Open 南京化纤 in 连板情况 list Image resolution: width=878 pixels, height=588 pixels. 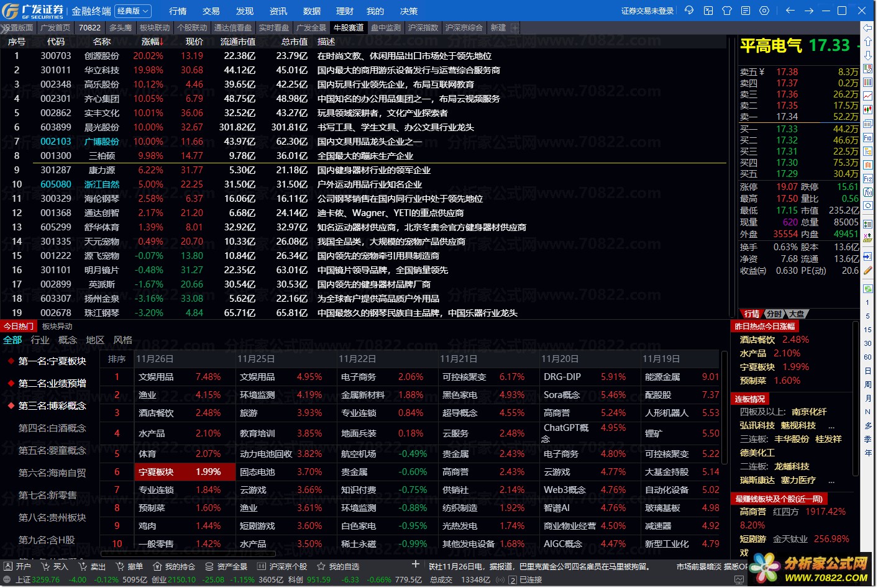[809, 412]
